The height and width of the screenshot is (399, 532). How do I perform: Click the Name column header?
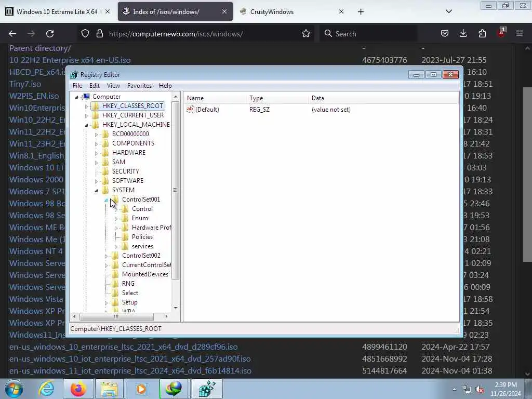215,98
